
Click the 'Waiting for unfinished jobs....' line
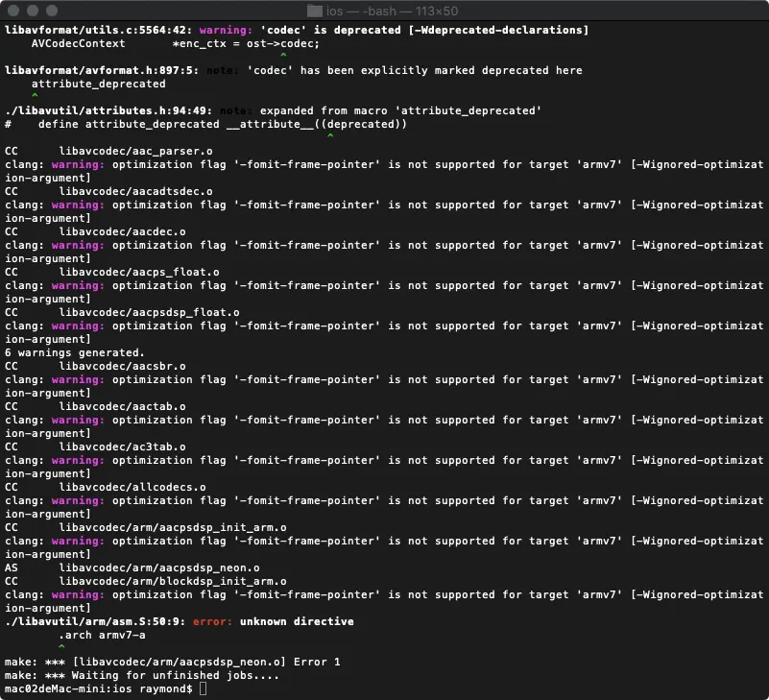point(176,675)
